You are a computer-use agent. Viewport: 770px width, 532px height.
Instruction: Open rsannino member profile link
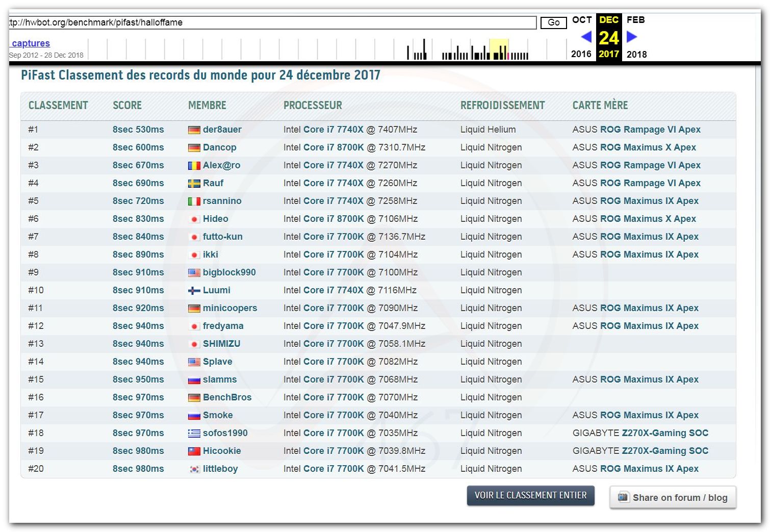(222, 201)
